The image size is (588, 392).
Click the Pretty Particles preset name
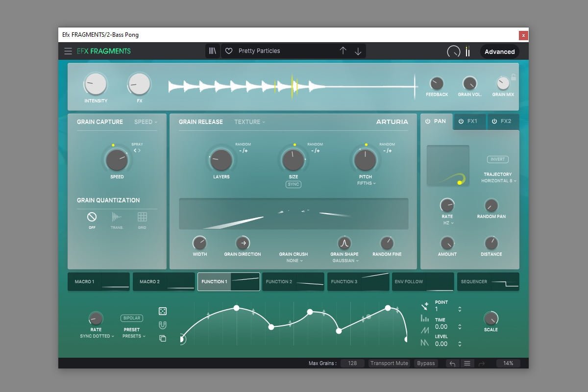point(259,51)
